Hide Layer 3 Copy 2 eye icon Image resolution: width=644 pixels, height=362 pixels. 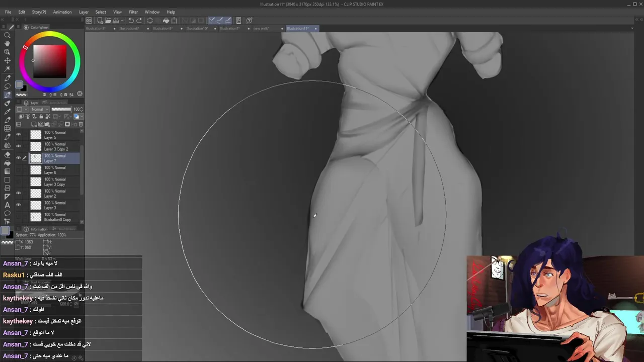[x=19, y=146]
